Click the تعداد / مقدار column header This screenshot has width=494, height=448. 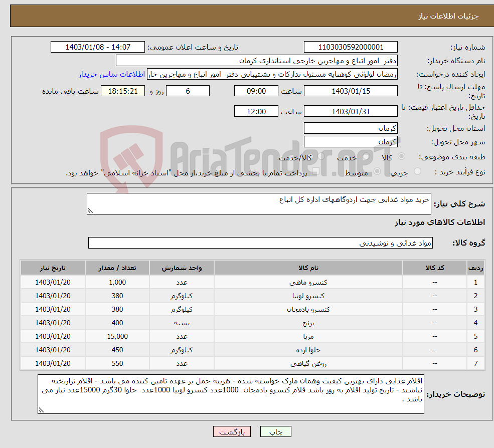(x=117, y=268)
